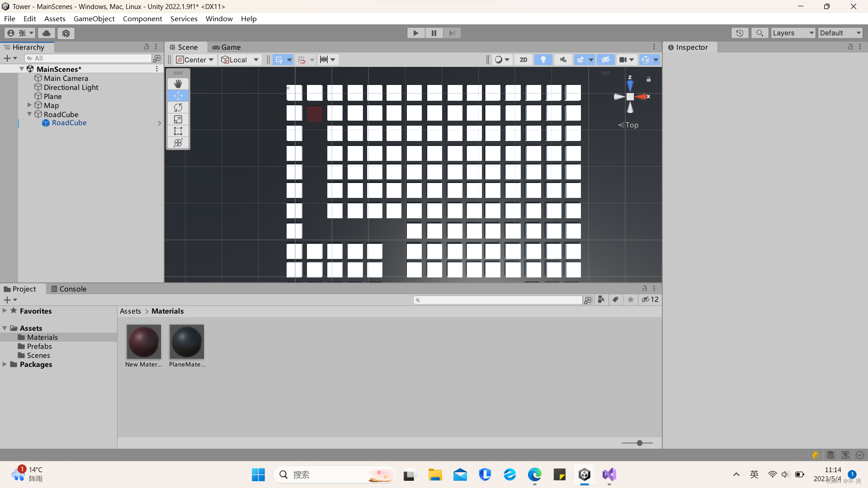This screenshot has height=488, width=868.
Task: Open the Undo History icon
Action: pyautogui.click(x=740, y=33)
